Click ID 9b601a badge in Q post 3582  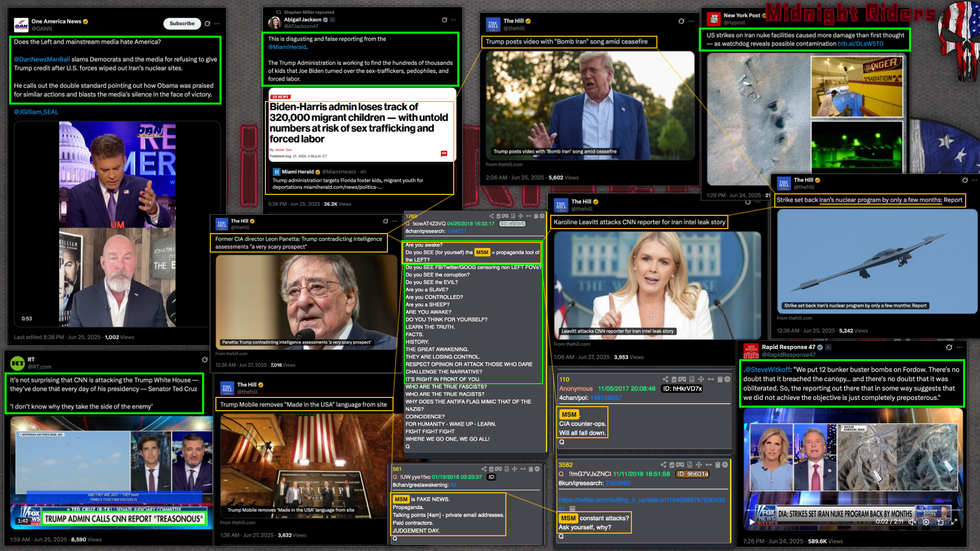point(693,474)
